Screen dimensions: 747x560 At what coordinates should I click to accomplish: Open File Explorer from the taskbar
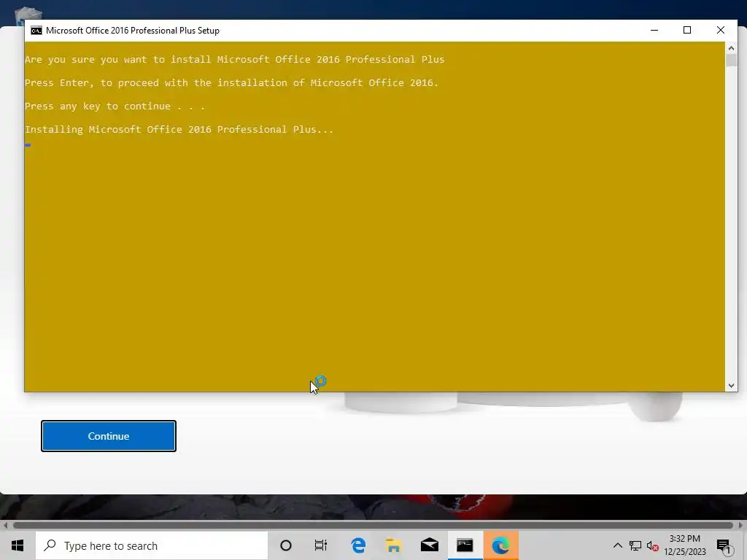[393, 545]
